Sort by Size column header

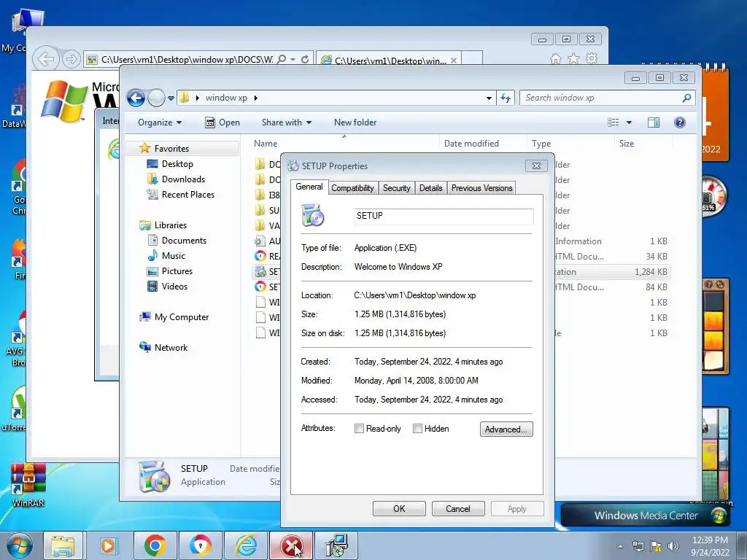(627, 144)
